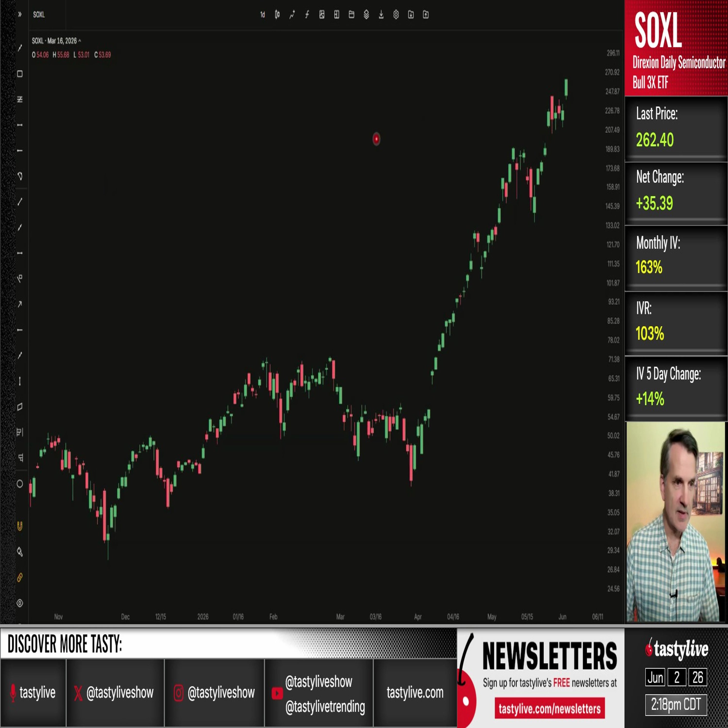Click the download arrow icon

(381, 15)
